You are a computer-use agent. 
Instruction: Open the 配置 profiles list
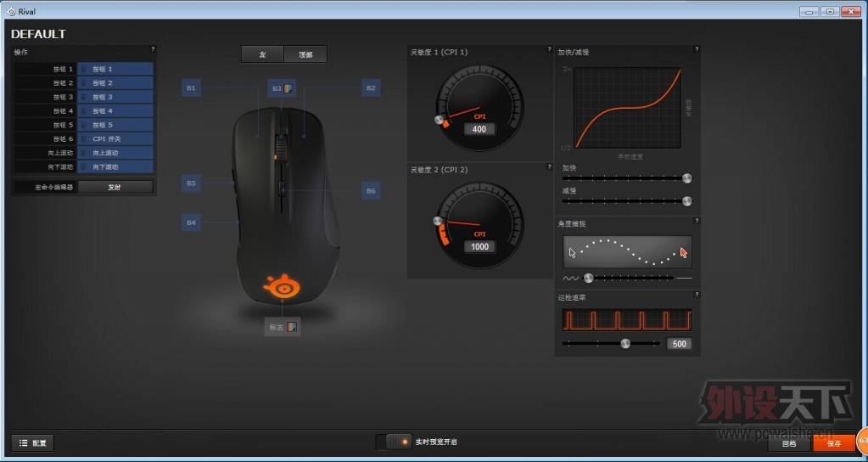pyautogui.click(x=32, y=443)
